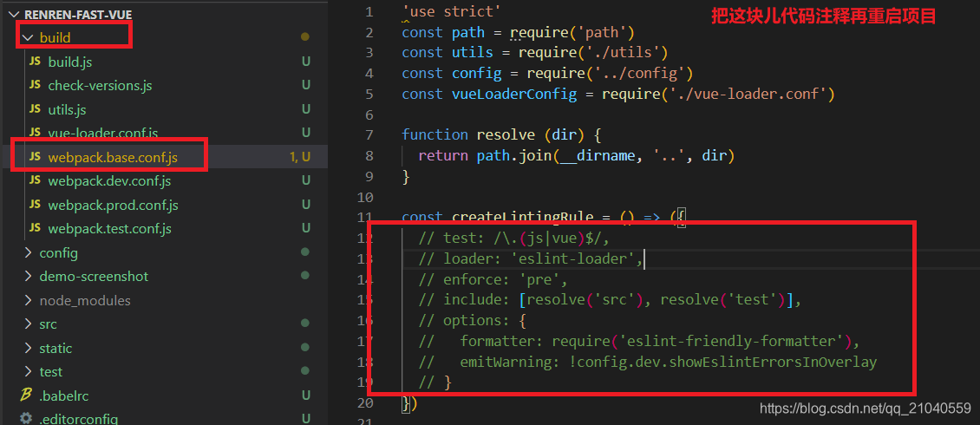This screenshot has height=425, width=980.
Task: Click line number 20 in the gutter
Action: [366, 403]
